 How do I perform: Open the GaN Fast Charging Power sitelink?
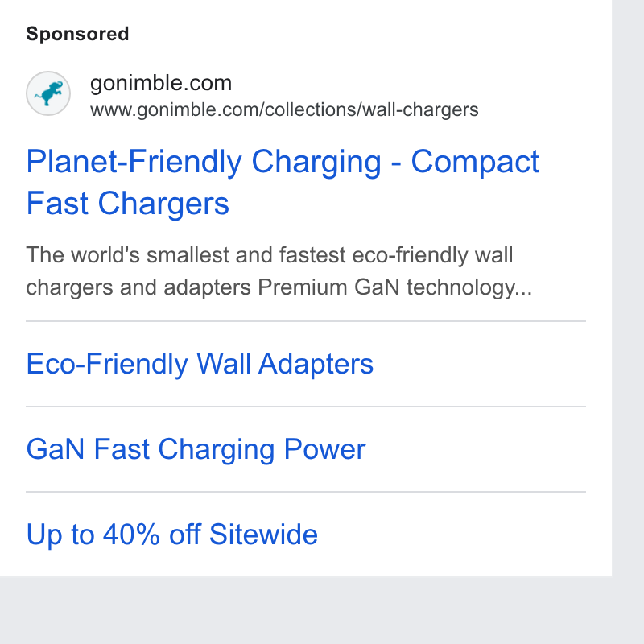[x=196, y=449]
